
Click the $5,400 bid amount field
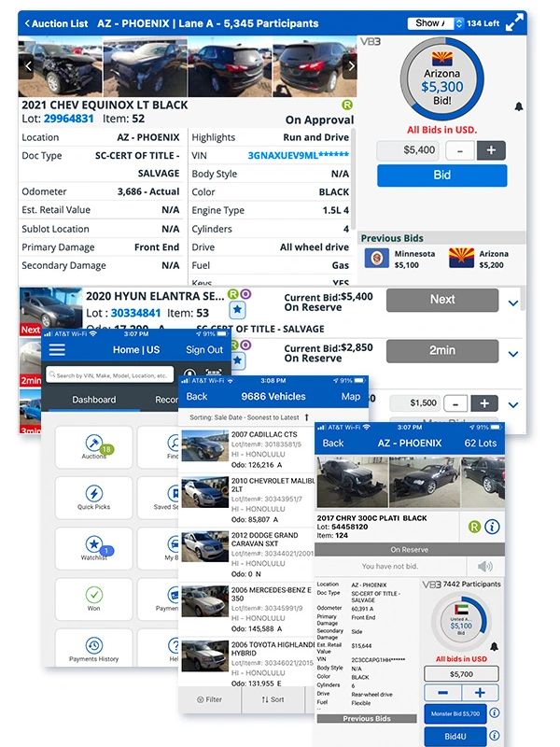(x=408, y=150)
